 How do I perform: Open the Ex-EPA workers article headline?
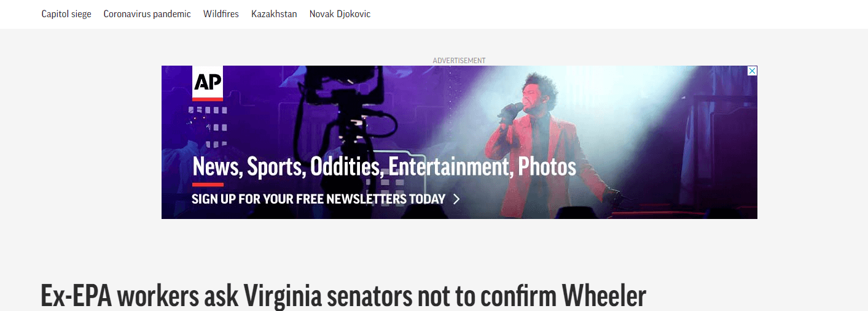tap(343, 296)
